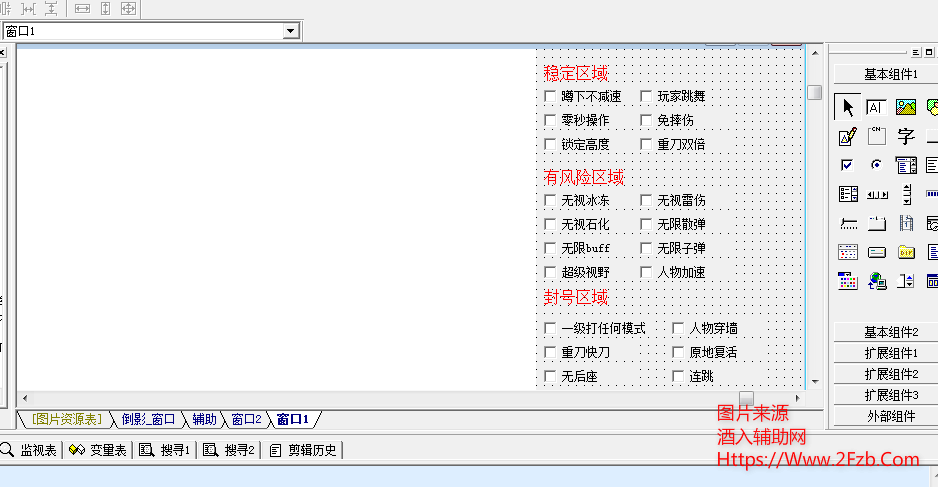Click the horizontal scrollbar thumb under the designer
This screenshot has width=938, height=487.
click(746, 398)
